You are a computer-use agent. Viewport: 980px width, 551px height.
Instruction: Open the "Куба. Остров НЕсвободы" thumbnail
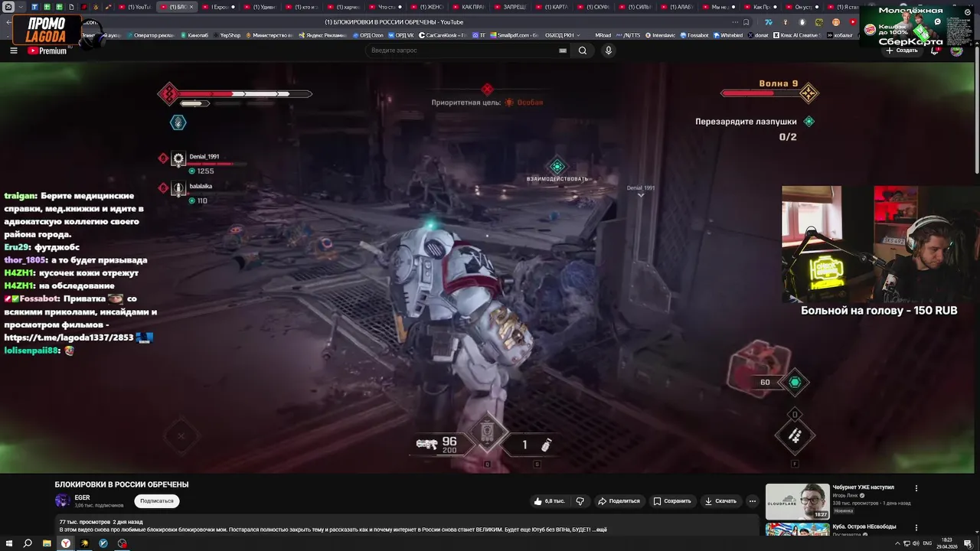[x=797, y=530]
